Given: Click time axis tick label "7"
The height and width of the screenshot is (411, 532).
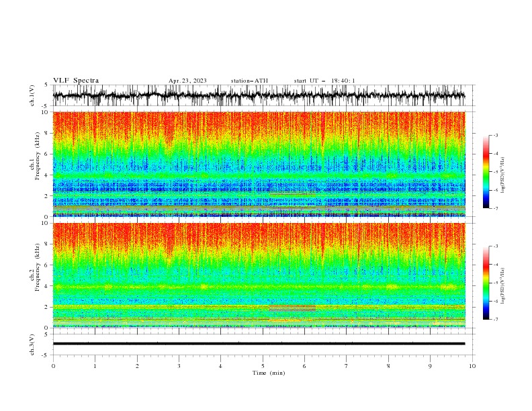Looking at the screenshot, I should click(x=347, y=366).
